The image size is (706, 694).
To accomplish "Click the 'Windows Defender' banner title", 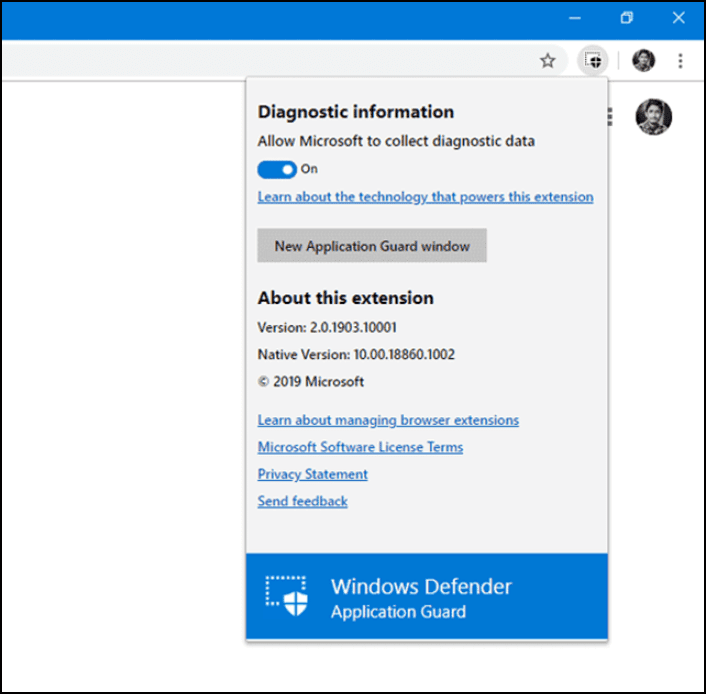I will pos(421,586).
